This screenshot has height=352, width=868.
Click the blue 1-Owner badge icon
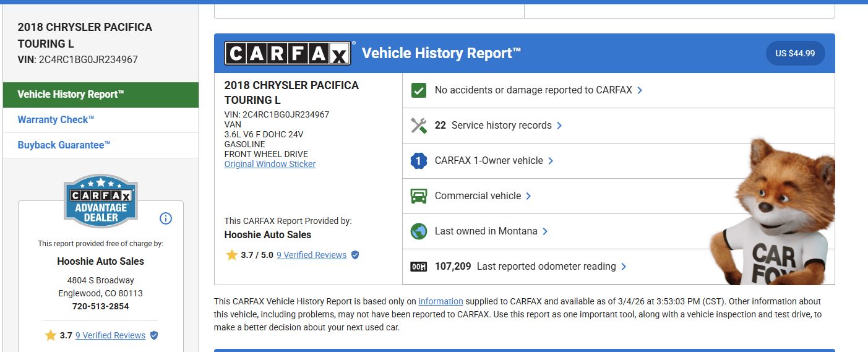[x=419, y=161]
